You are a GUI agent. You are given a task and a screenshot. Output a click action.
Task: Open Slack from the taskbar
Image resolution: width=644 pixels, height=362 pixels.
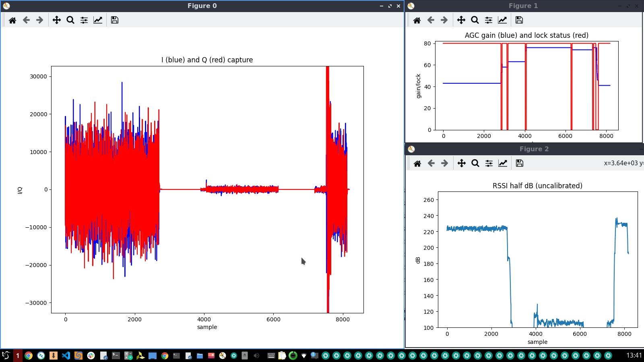tap(91, 356)
